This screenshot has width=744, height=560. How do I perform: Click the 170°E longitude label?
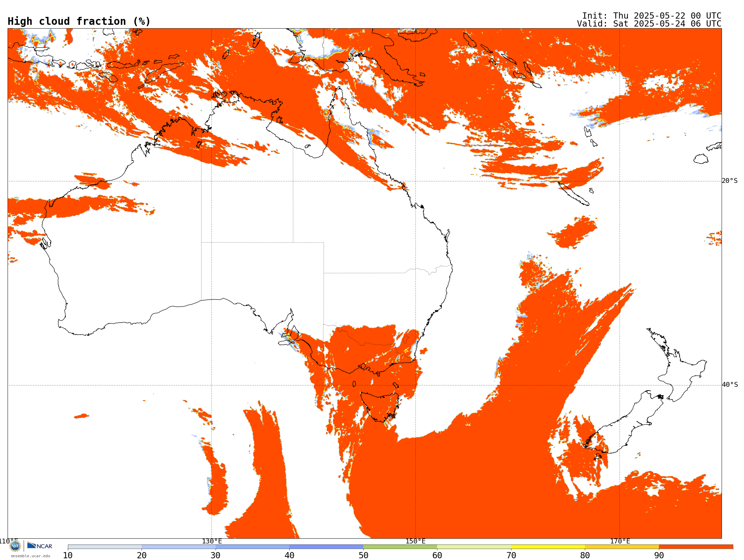tap(620, 541)
